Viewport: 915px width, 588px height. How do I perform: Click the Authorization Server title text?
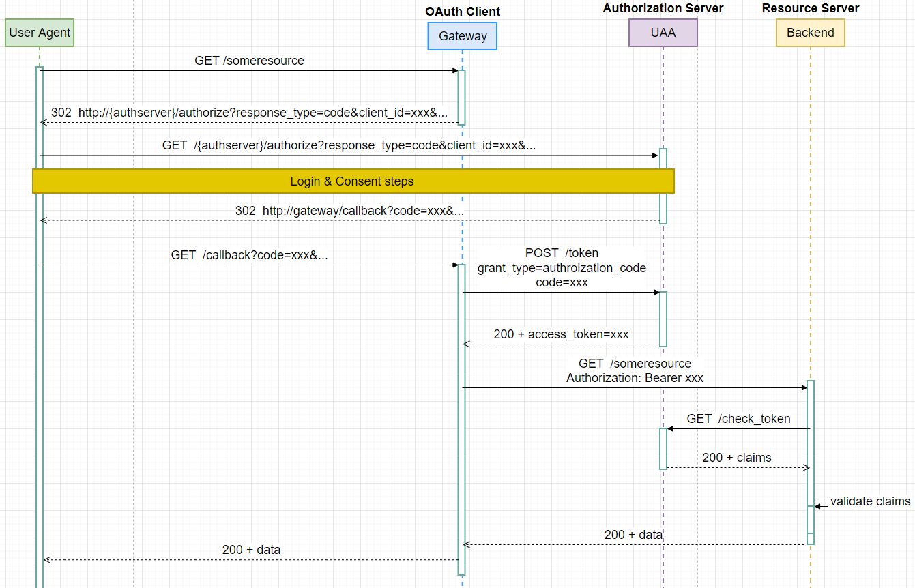(663, 8)
